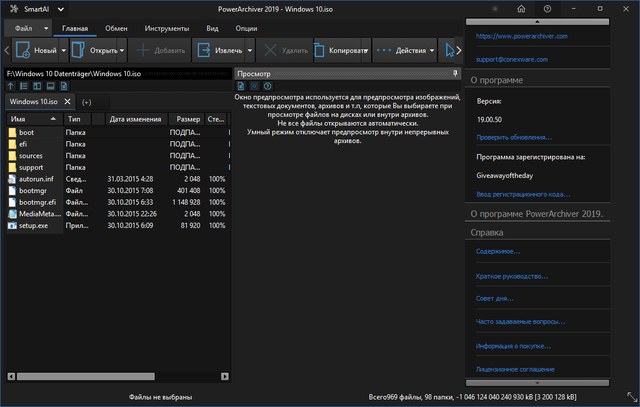Screen dimensions: 640x407
Task: Click the Извлечь extract icon
Action: (203, 50)
